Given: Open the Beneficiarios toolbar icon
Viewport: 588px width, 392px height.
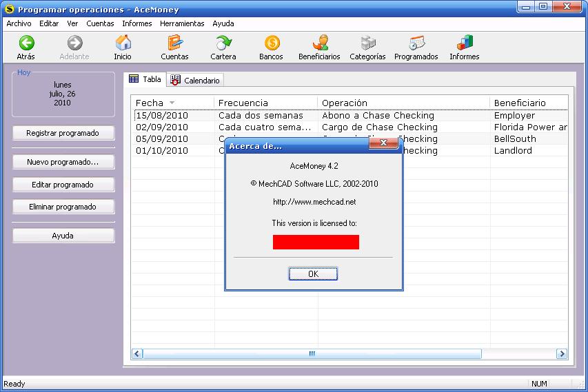Looking at the screenshot, I should [x=320, y=43].
